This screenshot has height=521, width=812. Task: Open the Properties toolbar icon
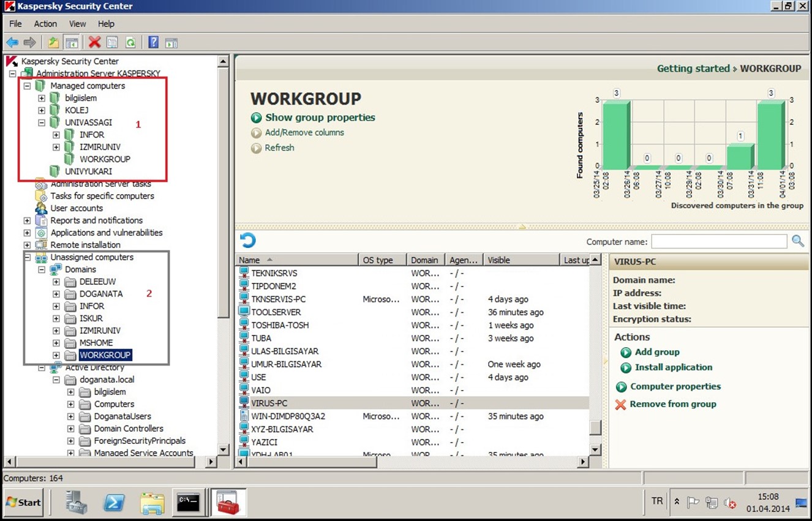click(x=112, y=42)
